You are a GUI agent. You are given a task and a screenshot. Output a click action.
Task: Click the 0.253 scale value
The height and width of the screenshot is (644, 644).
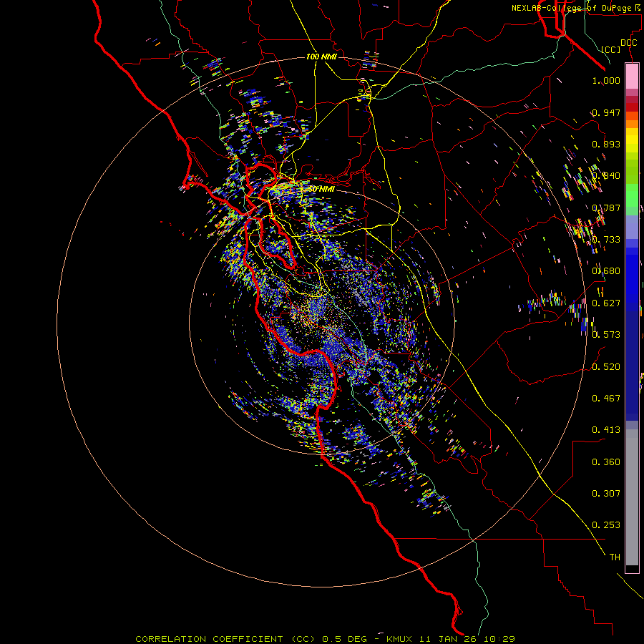pyautogui.click(x=606, y=525)
